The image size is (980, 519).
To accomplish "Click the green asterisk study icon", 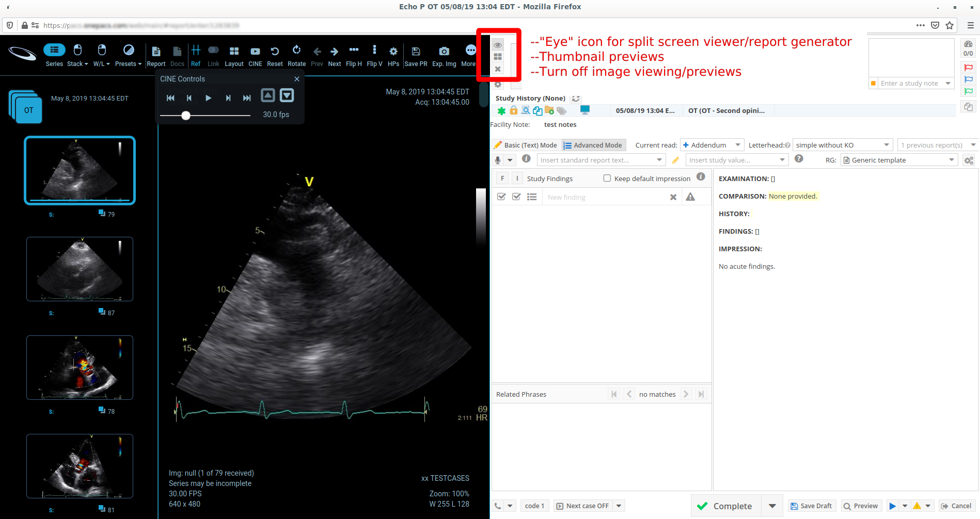I will [501, 111].
